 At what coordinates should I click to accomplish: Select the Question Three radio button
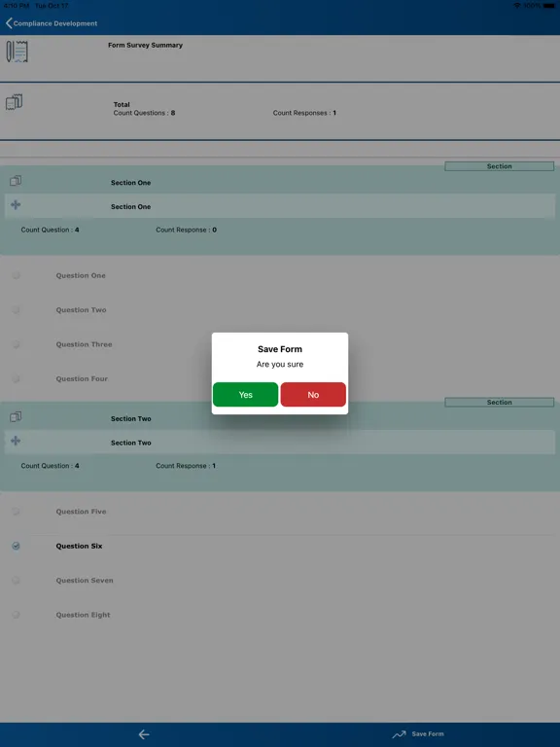(16, 344)
